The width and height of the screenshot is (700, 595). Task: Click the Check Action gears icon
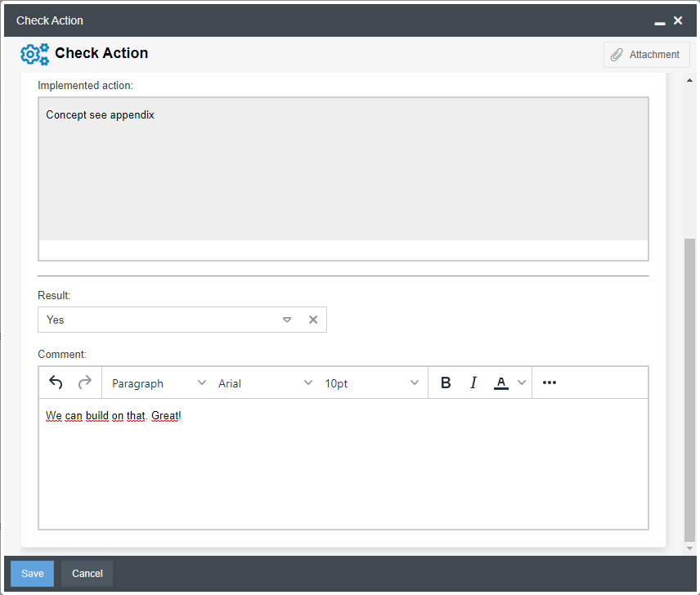tap(34, 54)
